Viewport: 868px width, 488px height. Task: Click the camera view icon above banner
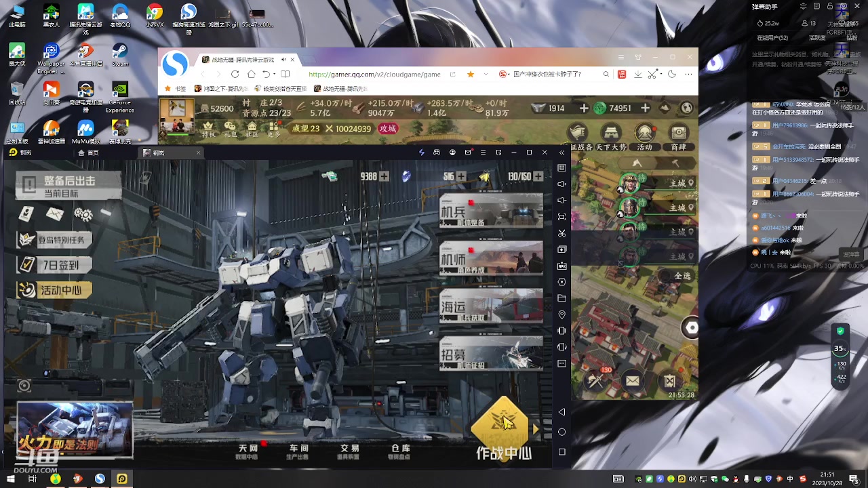(x=24, y=386)
